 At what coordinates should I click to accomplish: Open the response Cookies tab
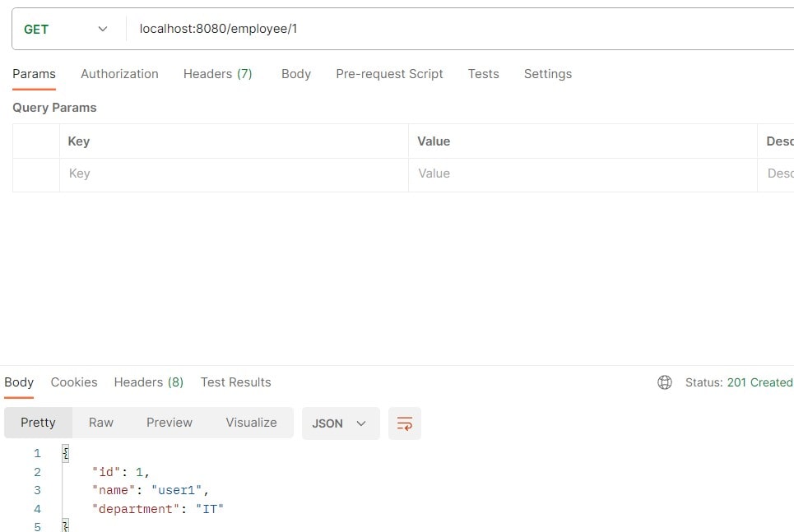[x=74, y=382]
